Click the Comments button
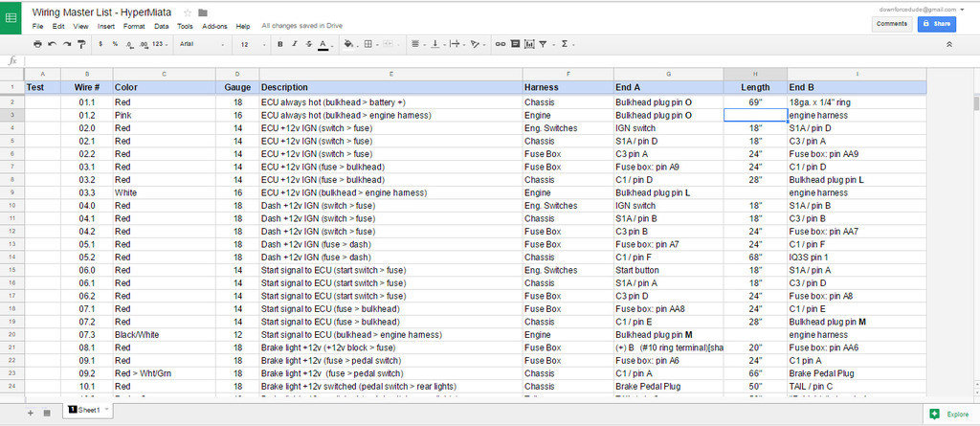The height and width of the screenshot is (426, 980). point(892,24)
